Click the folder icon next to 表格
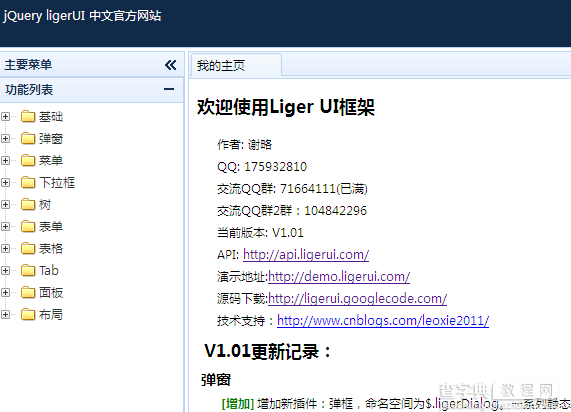This screenshot has width=571, height=412. pyautogui.click(x=28, y=248)
